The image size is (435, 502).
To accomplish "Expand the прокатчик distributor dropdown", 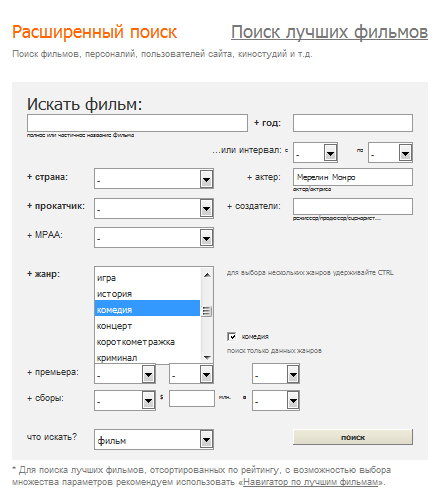I will point(154,208).
